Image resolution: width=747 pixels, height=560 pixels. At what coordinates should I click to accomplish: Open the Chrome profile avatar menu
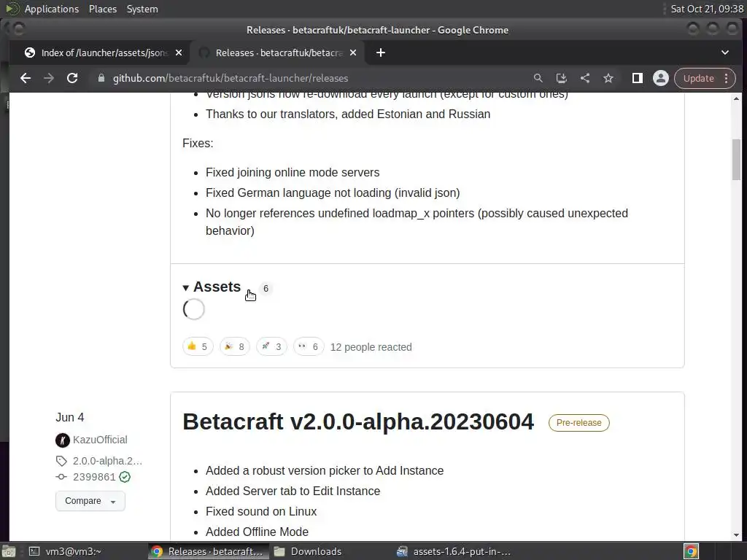pos(660,78)
